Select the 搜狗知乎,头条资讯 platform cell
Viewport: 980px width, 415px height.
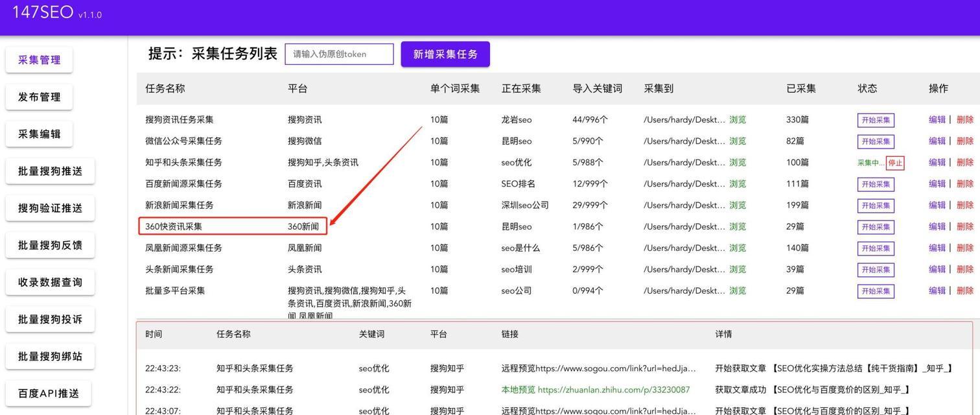323,162
